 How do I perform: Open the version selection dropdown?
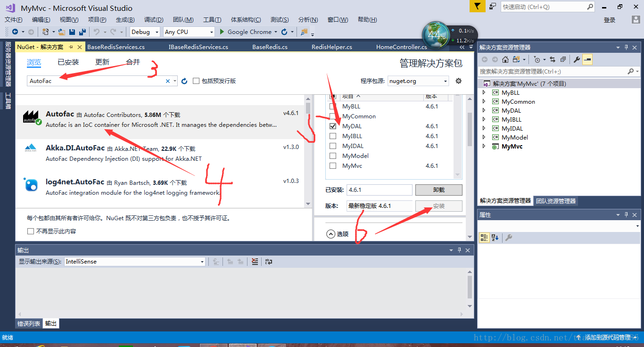(x=379, y=206)
